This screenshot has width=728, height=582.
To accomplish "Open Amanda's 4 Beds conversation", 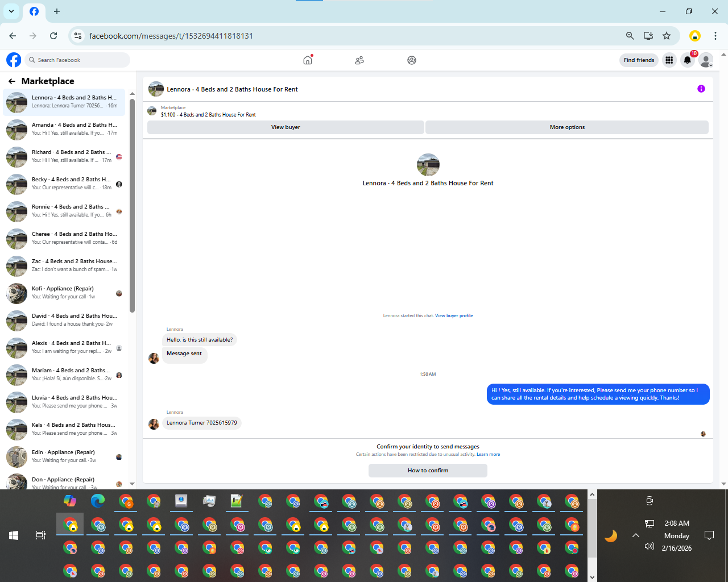I will (64, 130).
